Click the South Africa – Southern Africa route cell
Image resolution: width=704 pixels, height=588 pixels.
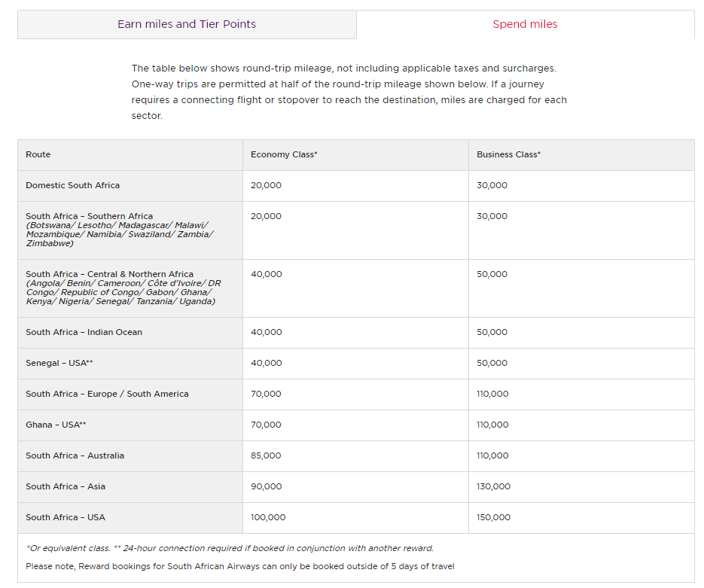click(89, 216)
